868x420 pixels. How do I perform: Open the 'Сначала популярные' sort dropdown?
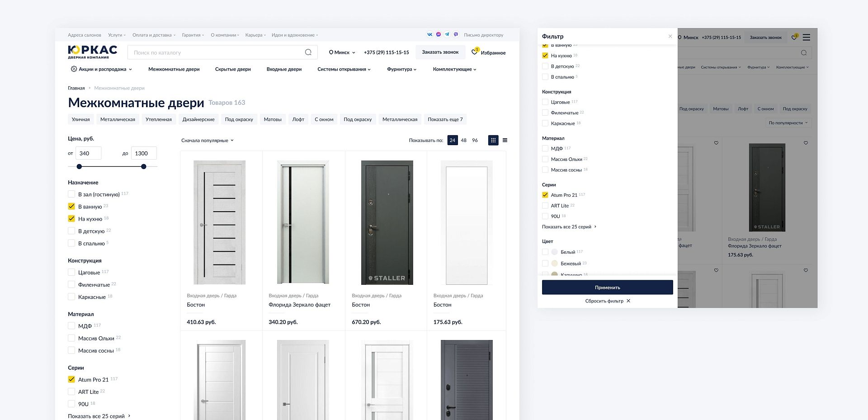[x=208, y=141]
